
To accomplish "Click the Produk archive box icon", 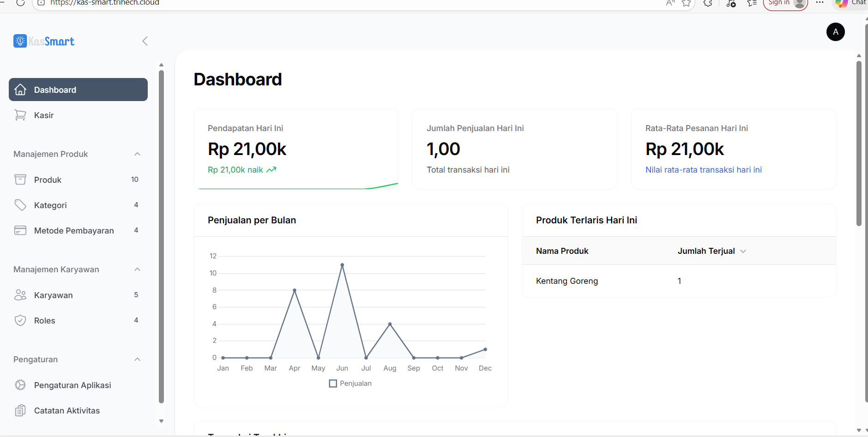I will point(20,180).
